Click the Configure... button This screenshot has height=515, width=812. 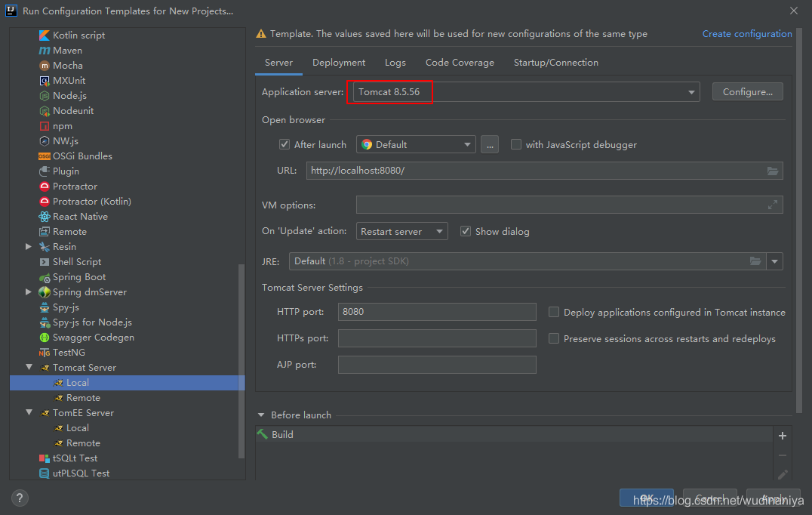point(747,91)
